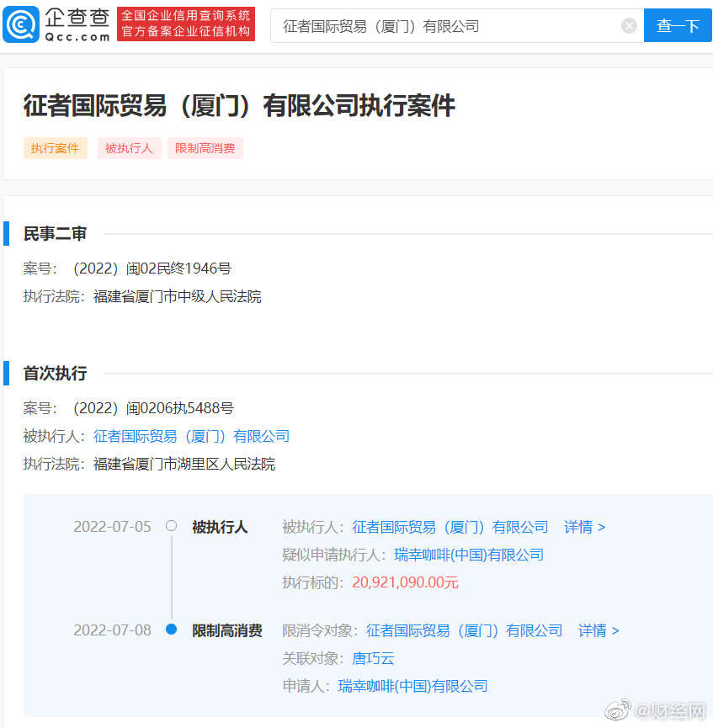Click the 首次执行 section heading
Viewport: 713px width, 728px height.
(x=55, y=374)
